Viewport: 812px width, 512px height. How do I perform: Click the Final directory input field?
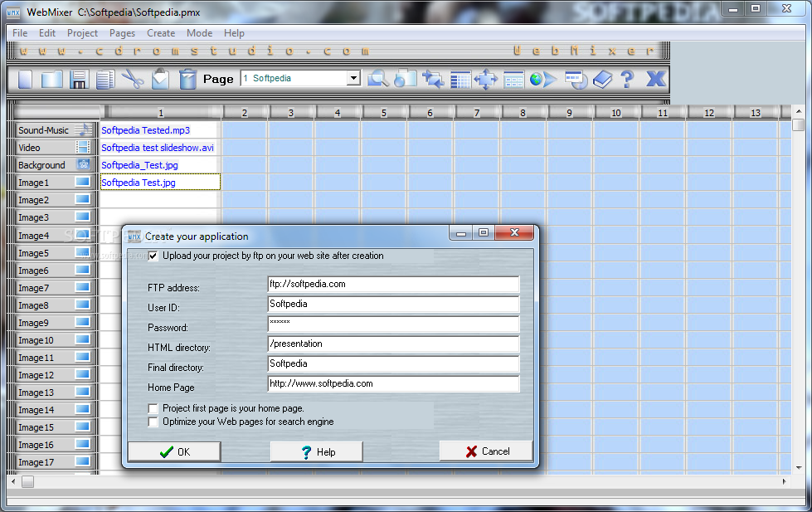click(394, 363)
